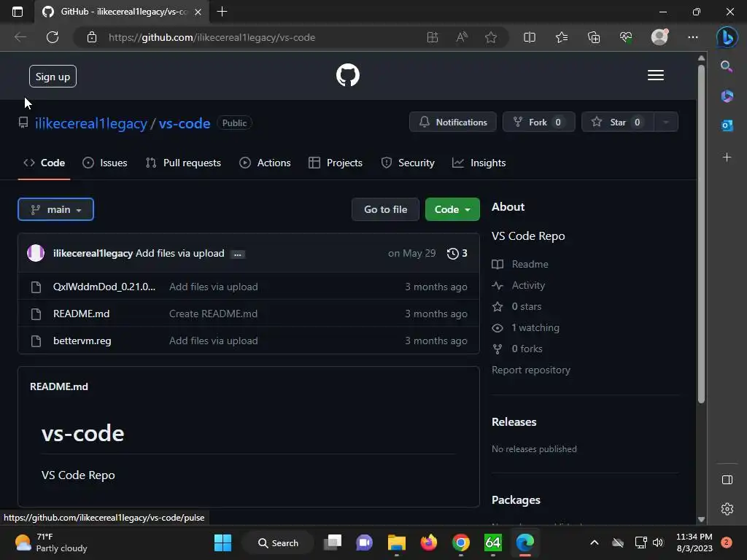View site information lock icon

click(x=91, y=37)
